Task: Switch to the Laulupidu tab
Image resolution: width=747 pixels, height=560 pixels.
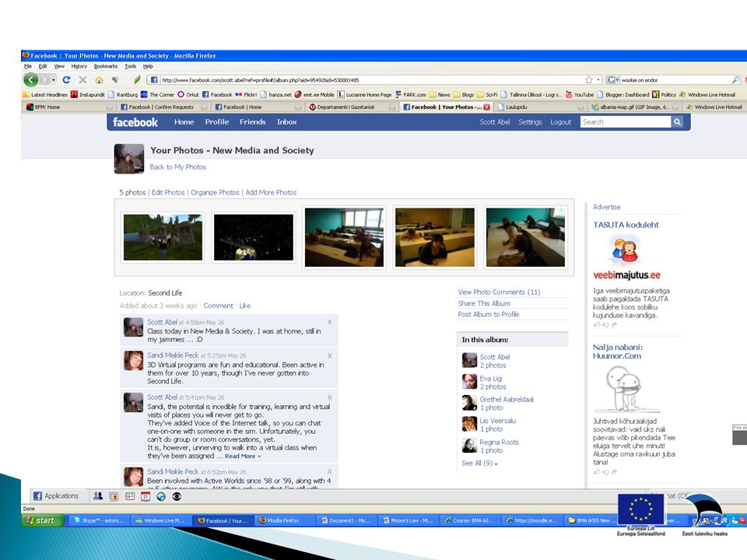Action: coord(541,107)
